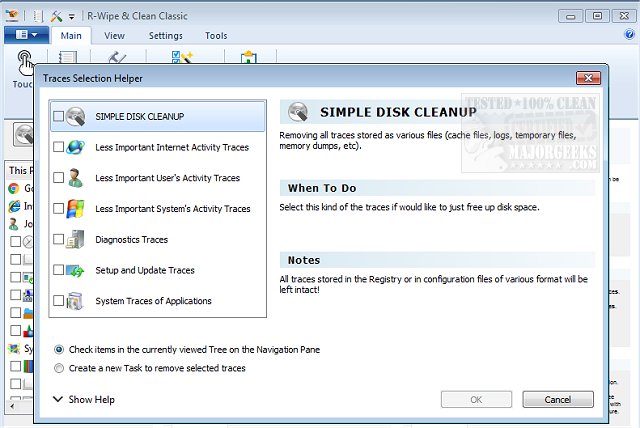The height and width of the screenshot is (428, 640).
Task: Click the disabled OK button
Action: (x=476, y=399)
